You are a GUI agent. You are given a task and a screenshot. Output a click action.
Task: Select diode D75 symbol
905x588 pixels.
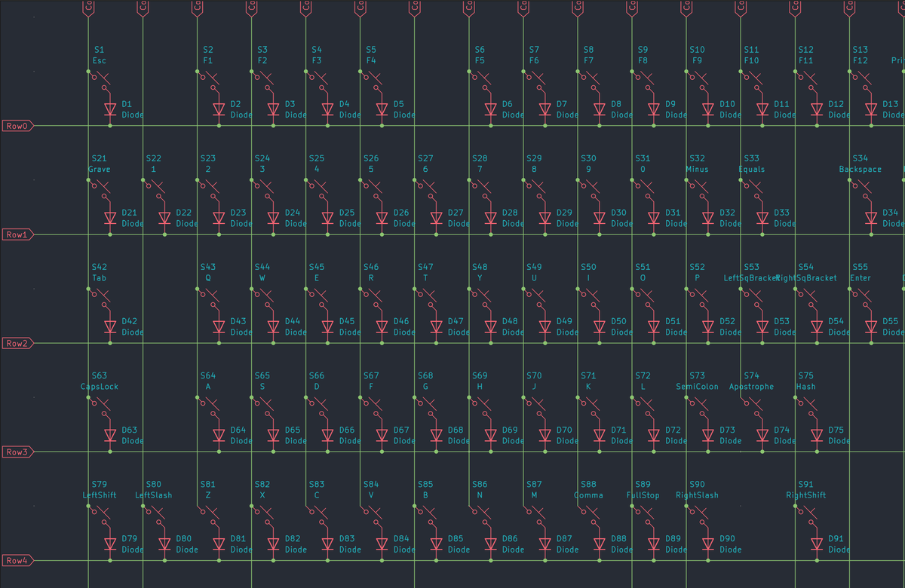click(x=816, y=435)
